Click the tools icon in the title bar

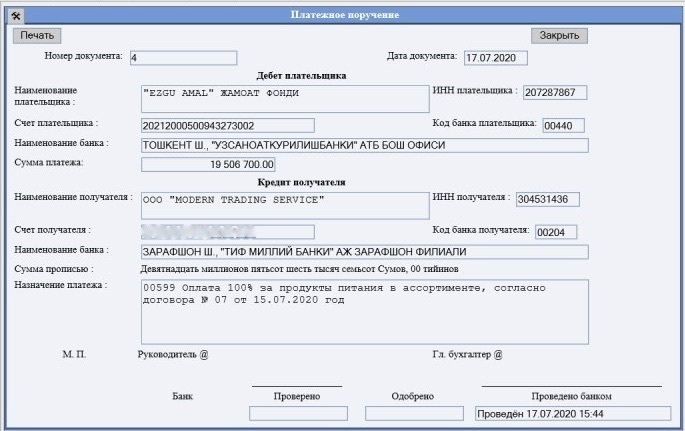(16, 16)
